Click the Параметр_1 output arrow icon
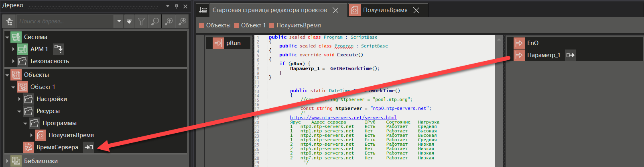The width and height of the screenshot is (644, 167). (x=519, y=55)
